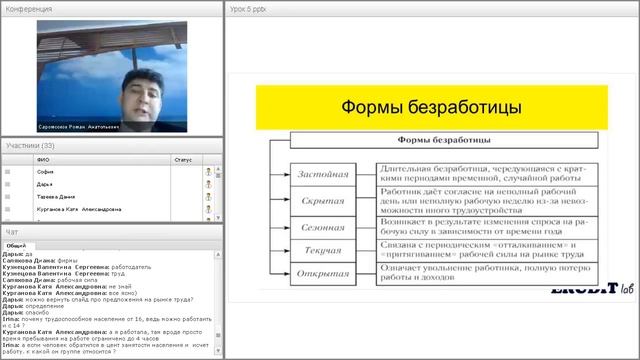Screen dimensions: 640x360
Task: Toggle the gray square beside Курганова Катя
Action: click(x=7, y=209)
